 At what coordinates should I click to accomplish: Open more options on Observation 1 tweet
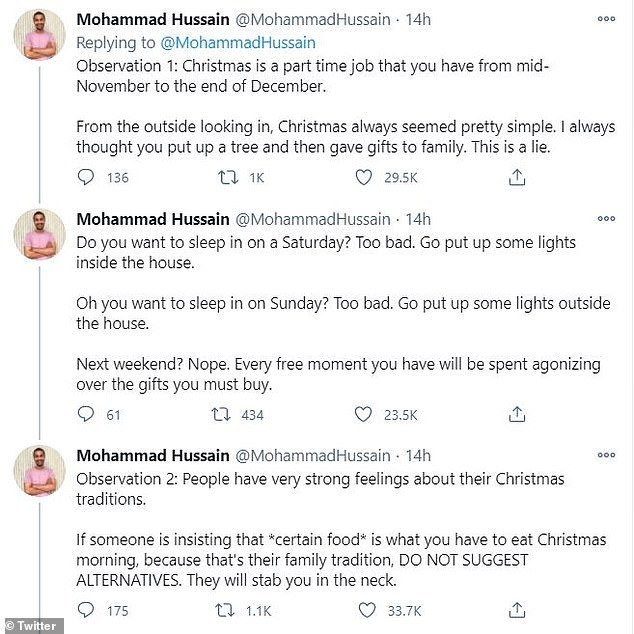click(x=606, y=19)
